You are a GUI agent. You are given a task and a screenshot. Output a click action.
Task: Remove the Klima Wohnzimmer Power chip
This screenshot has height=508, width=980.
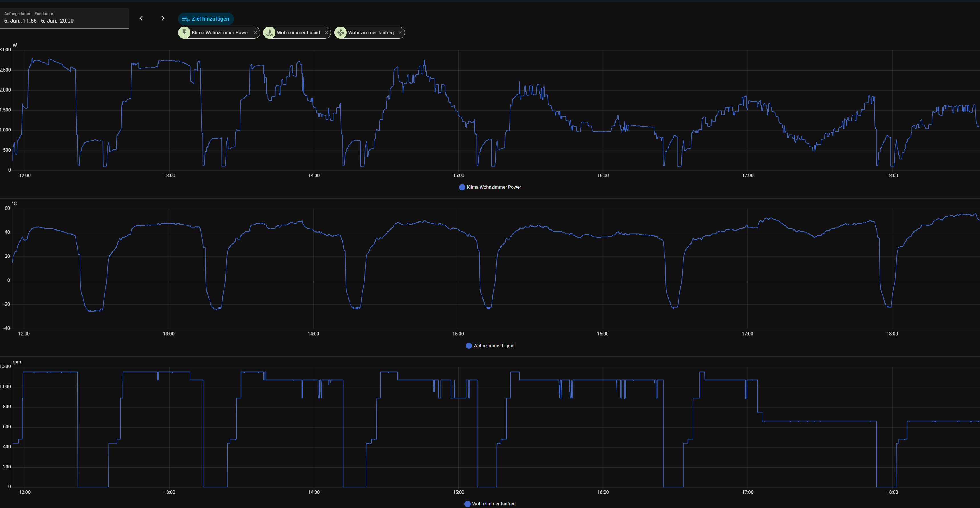[x=255, y=33]
